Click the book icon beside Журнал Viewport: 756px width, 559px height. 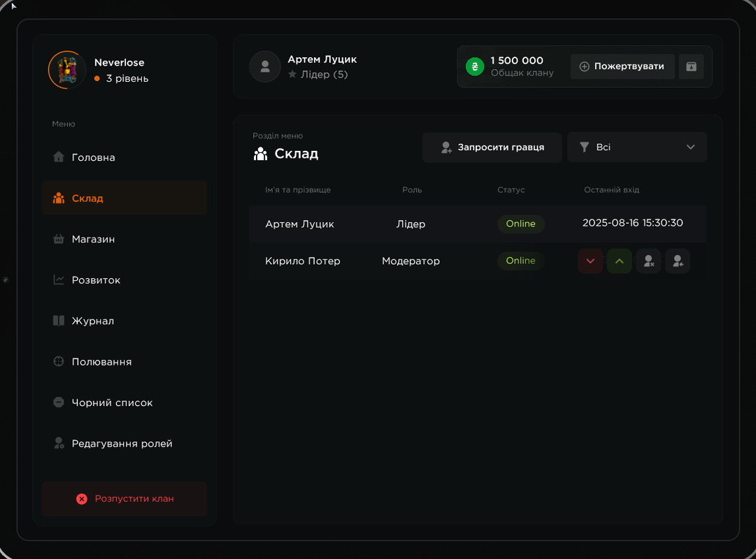click(59, 321)
